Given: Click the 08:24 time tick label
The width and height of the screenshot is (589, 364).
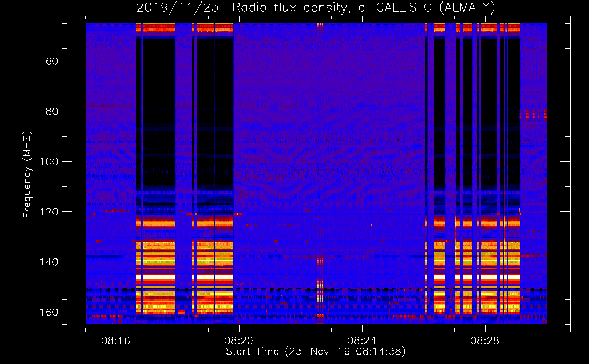Looking at the screenshot, I should coord(362,341).
